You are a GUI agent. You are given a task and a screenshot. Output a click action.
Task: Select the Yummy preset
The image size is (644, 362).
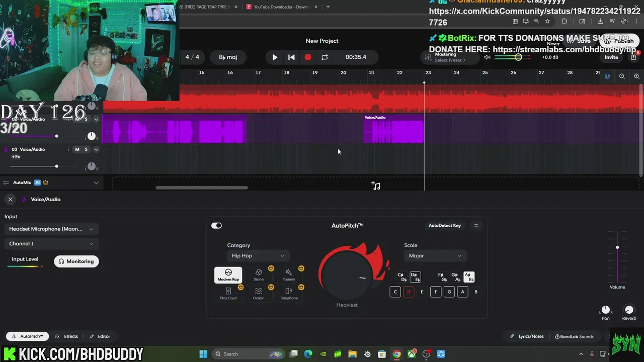289,275
